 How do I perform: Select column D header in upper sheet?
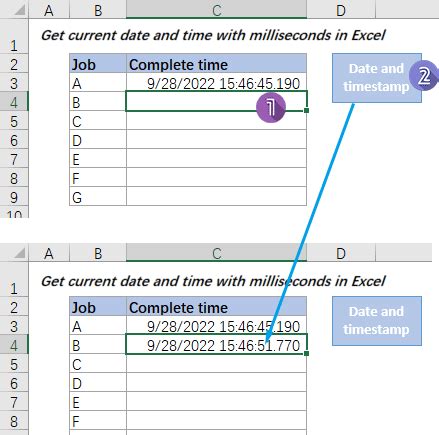coord(341,10)
